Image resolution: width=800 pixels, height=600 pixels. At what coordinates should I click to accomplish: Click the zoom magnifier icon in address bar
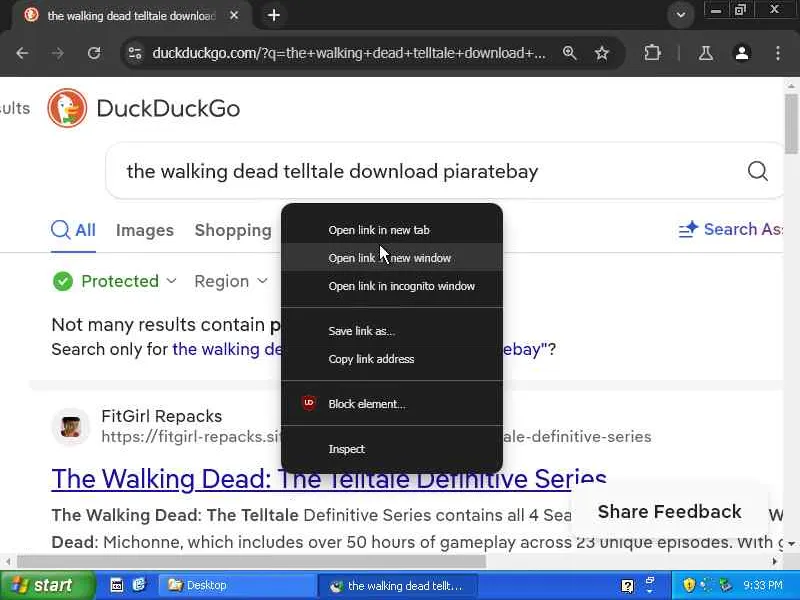(x=569, y=53)
